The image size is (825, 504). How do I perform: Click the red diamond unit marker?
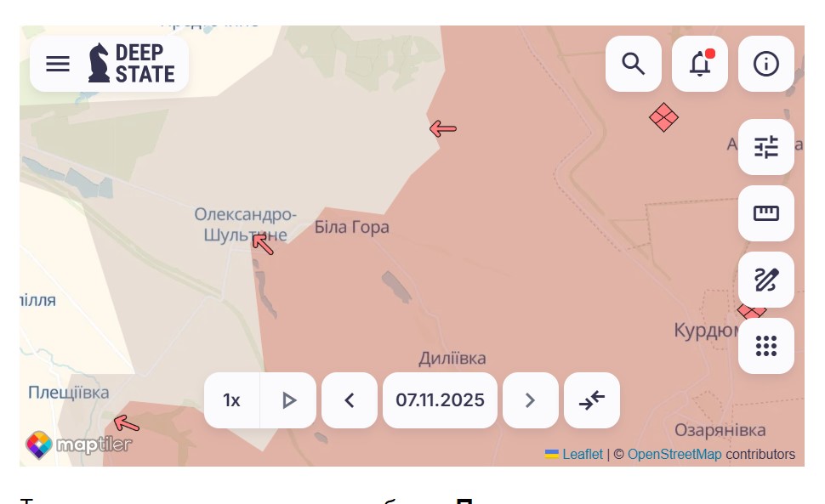(663, 117)
